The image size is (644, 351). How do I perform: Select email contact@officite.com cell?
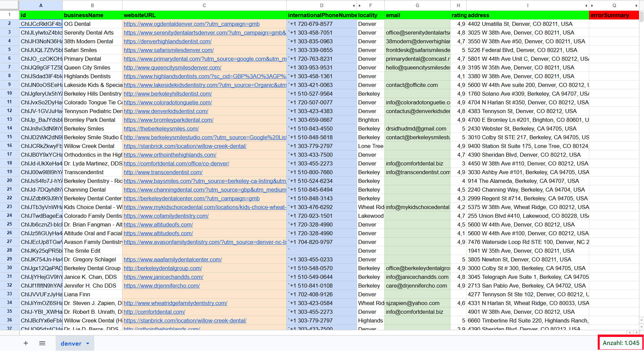point(417,85)
